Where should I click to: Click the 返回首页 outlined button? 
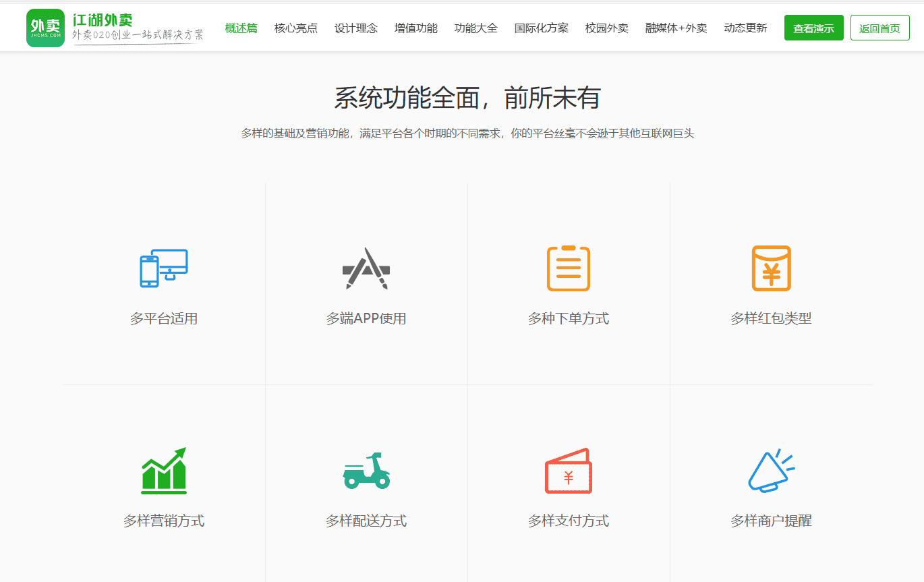879,28
